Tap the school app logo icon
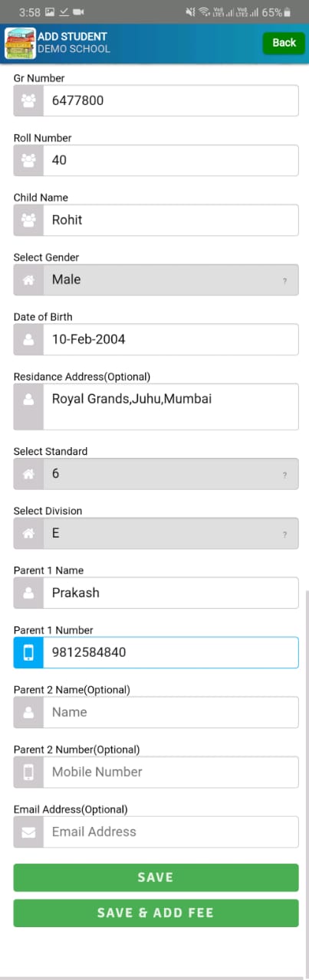Image resolution: width=309 pixels, height=980 pixels. (x=20, y=43)
